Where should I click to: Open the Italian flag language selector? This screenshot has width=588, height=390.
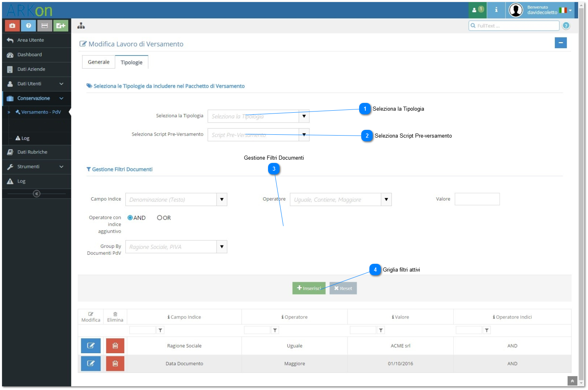pyautogui.click(x=565, y=10)
